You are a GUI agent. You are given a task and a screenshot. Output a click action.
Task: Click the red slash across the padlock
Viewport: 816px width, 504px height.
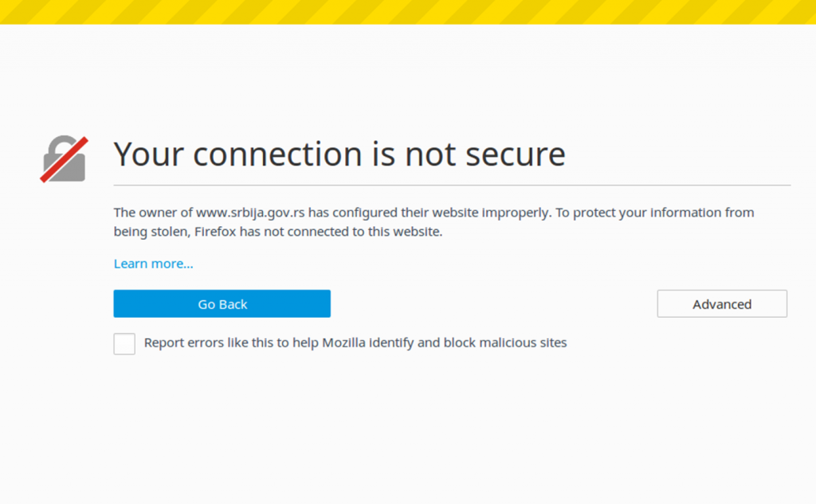tap(64, 160)
